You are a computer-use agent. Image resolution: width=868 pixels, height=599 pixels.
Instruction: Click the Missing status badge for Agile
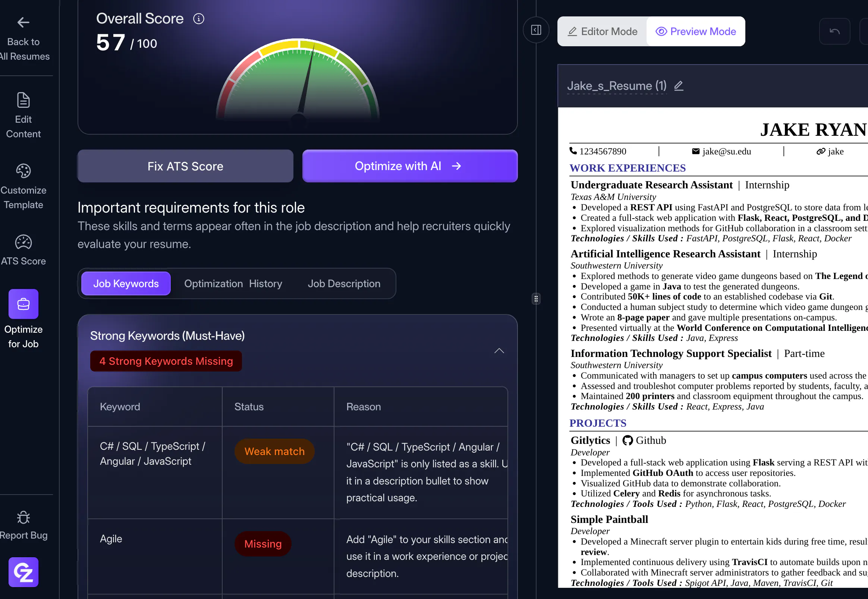coord(263,544)
